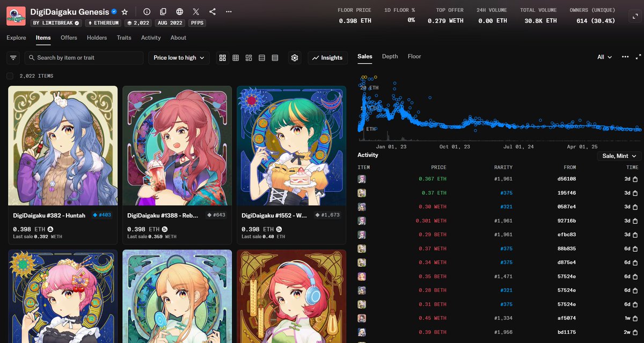
Task: Switch chart to the Depth tab
Action: (x=390, y=56)
